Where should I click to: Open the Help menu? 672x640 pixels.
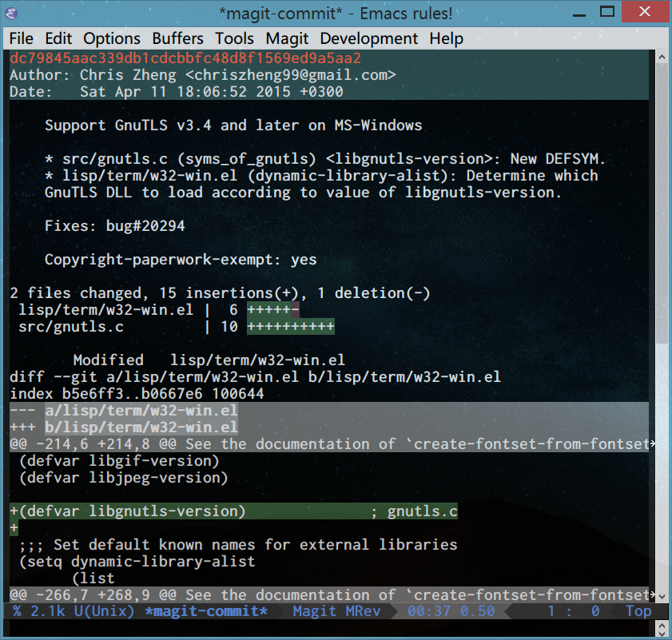[x=445, y=38]
